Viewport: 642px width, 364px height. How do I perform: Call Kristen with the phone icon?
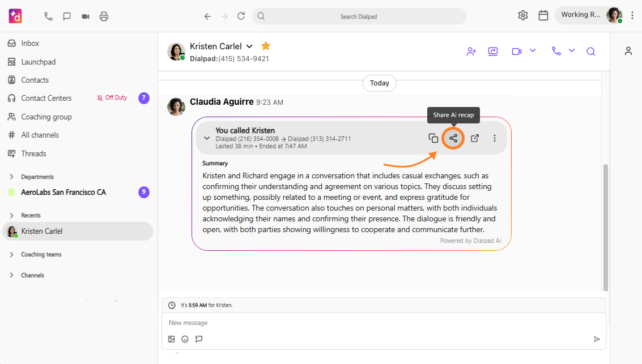(556, 51)
